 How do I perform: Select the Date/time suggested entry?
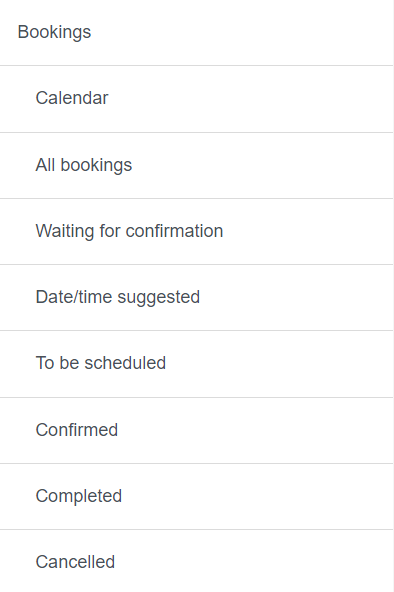pos(196,298)
